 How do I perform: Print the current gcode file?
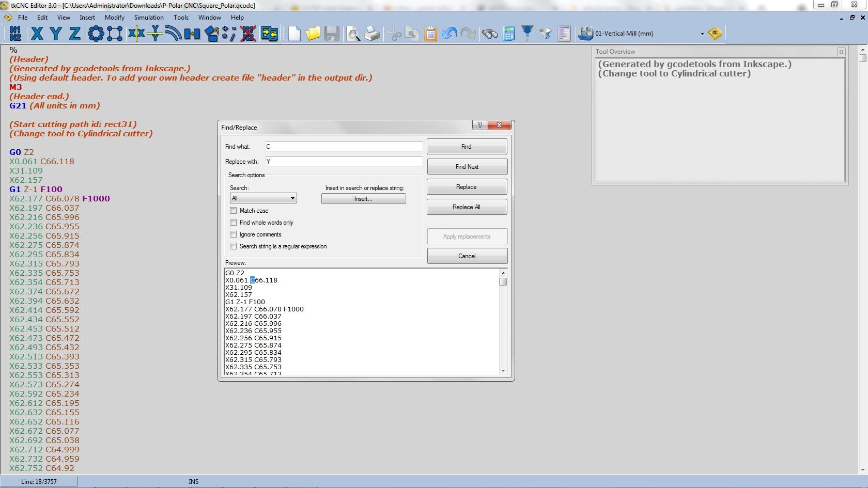point(372,34)
